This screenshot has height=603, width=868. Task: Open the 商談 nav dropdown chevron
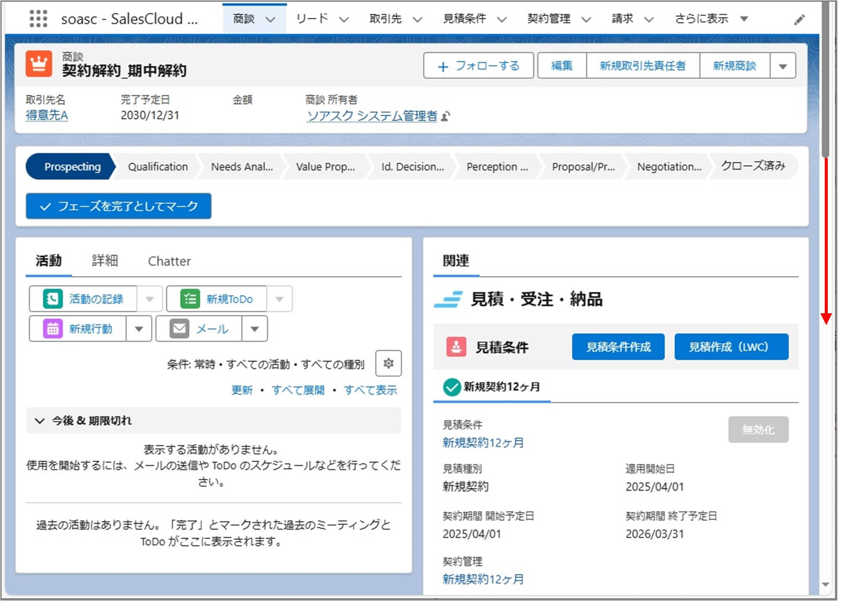[x=270, y=19]
